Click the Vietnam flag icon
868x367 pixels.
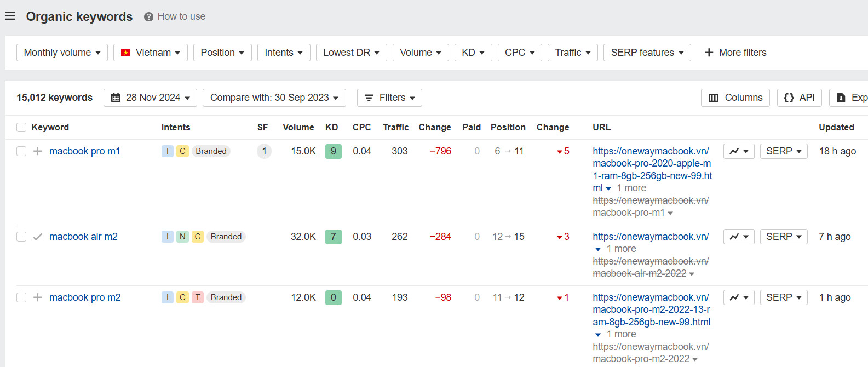[125, 53]
